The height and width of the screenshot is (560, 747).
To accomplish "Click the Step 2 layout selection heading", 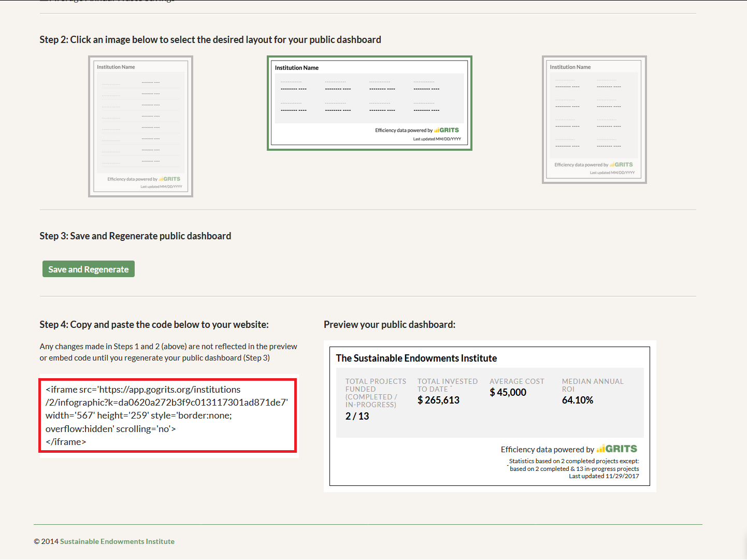I will 210,40.
